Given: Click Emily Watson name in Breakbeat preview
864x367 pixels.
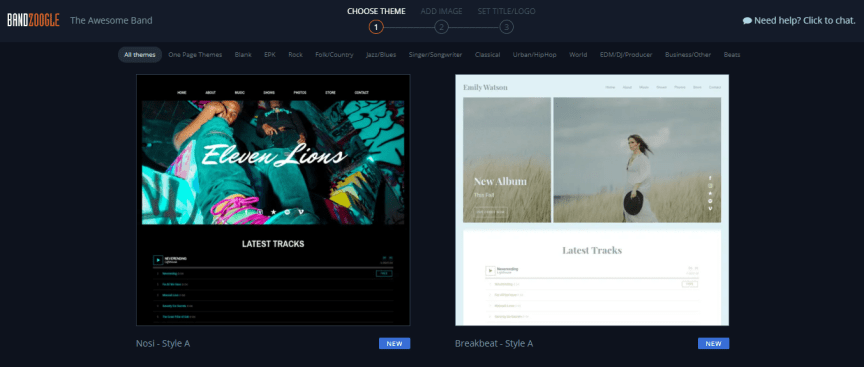Looking at the screenshot, I should click(x=485, y=87).
